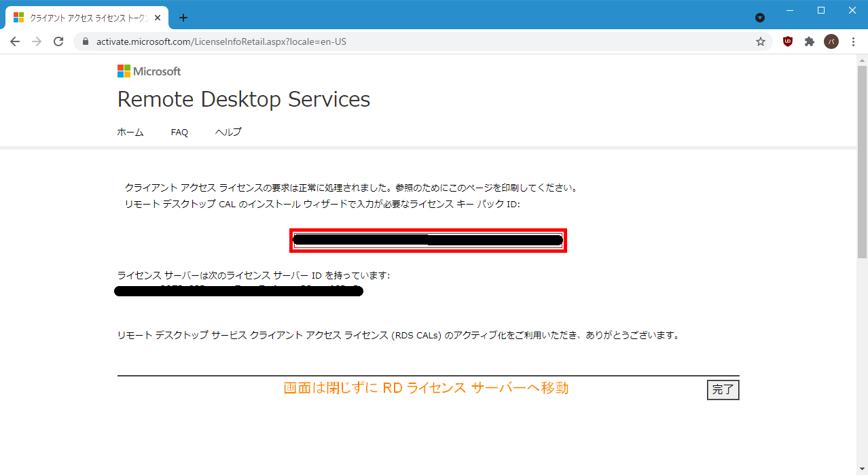Open the Extensions puzzle piece menu
Image resolution: width=868 pixels, height=475 pixels.
pyautogui.click(x=810, y=41)
